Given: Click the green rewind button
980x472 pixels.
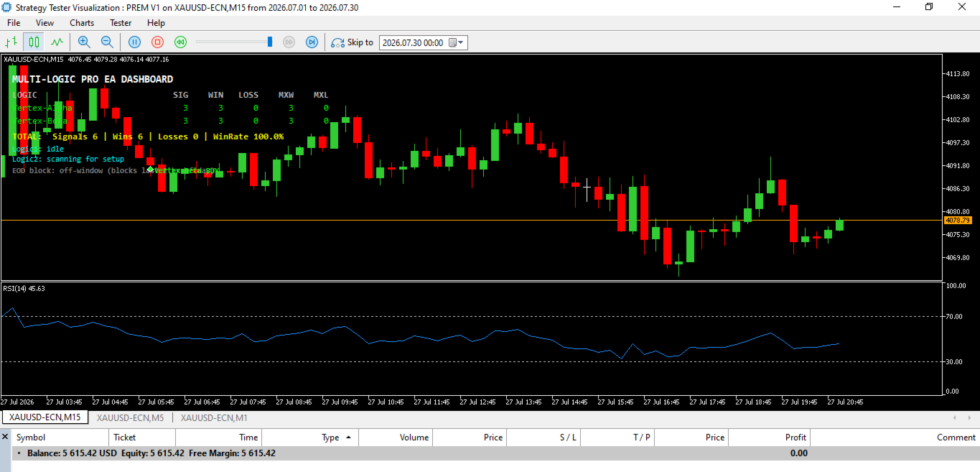Looking at the screenshot, I should [180, 42].
